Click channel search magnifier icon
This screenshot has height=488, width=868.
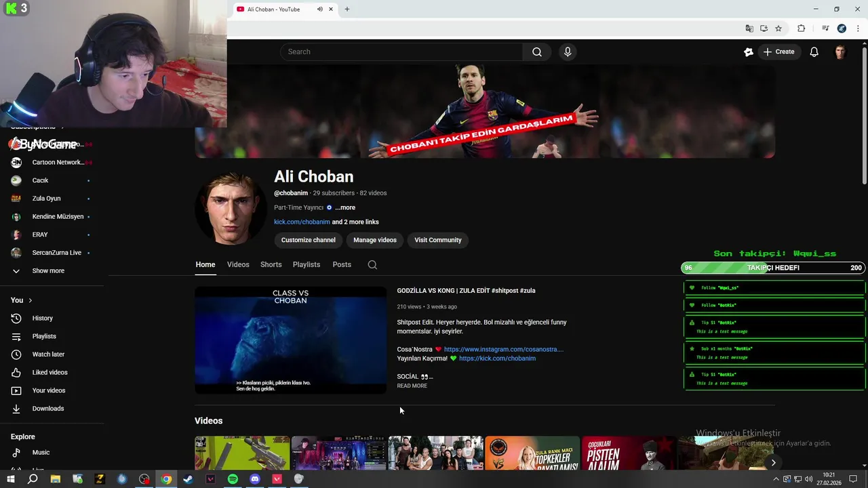(x=372, y=265)
